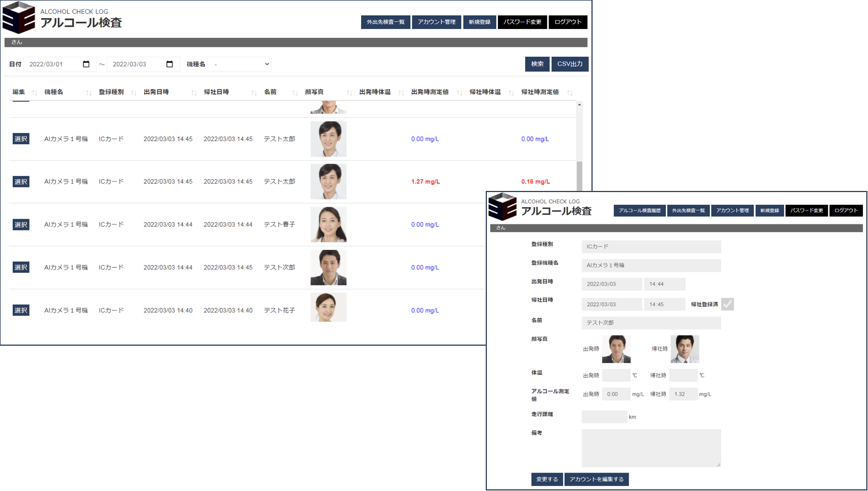Click the Alcohol Check Log logo
The width and height of the screenshot is (868, 491).
click(19, 18)
